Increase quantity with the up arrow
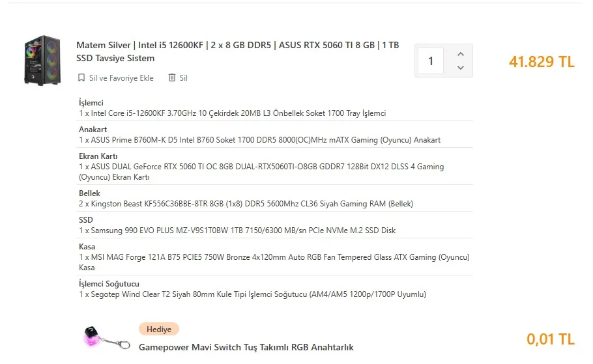This screenshot has width=593, height=364. point(460,54)
